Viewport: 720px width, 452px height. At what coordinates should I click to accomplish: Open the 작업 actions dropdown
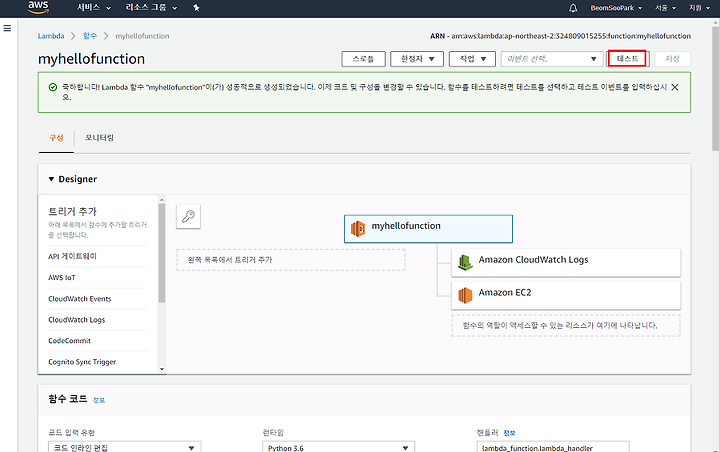pos(472,59)
